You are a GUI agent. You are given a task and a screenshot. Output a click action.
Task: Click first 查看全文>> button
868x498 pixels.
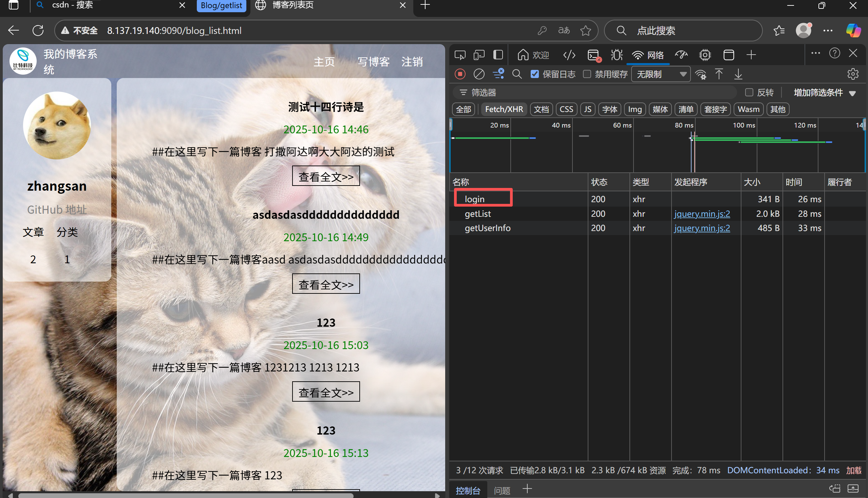(326, 176)
